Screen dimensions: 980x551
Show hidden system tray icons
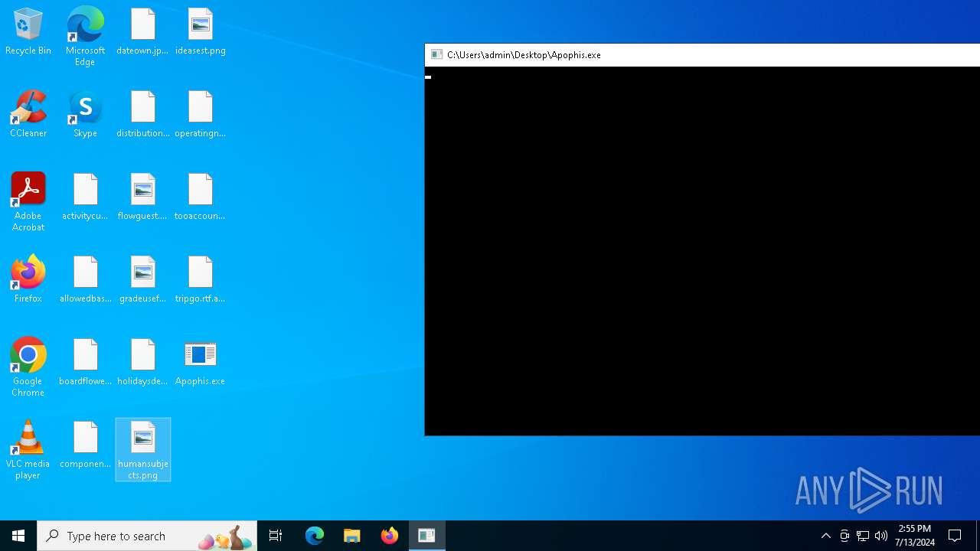[x=826, y=536]
